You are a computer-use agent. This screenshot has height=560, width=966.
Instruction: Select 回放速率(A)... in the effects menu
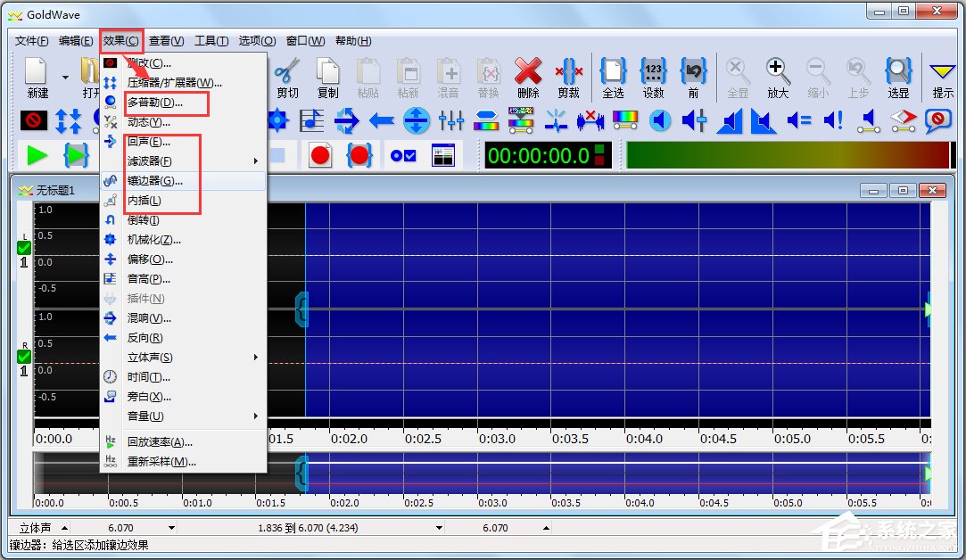tap(184, 441)
